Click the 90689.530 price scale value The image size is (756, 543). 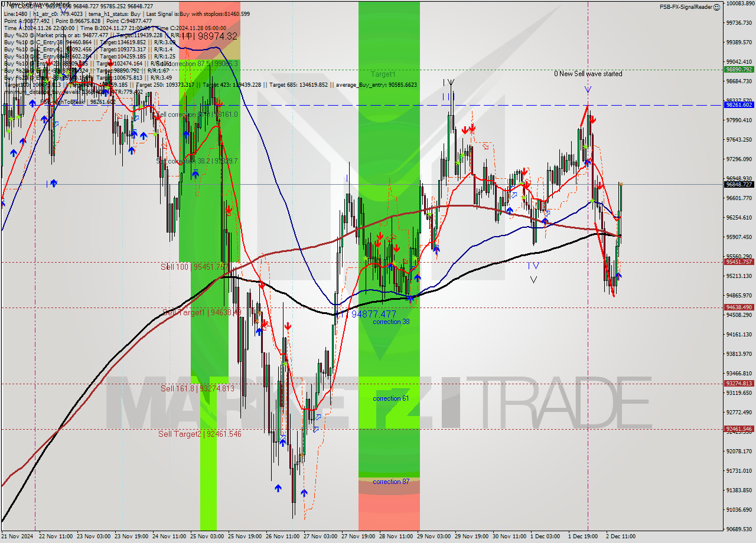pyautogui.click(x=739, y=529)
